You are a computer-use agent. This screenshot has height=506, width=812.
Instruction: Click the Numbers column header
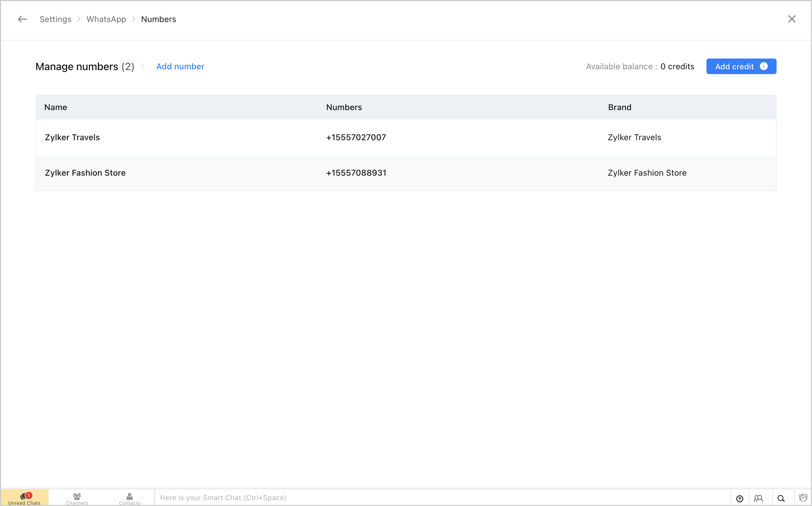[344, 107]
